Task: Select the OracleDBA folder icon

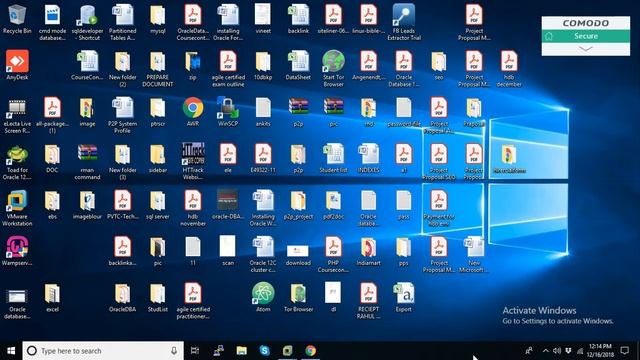Action: (x=122, y=298)
